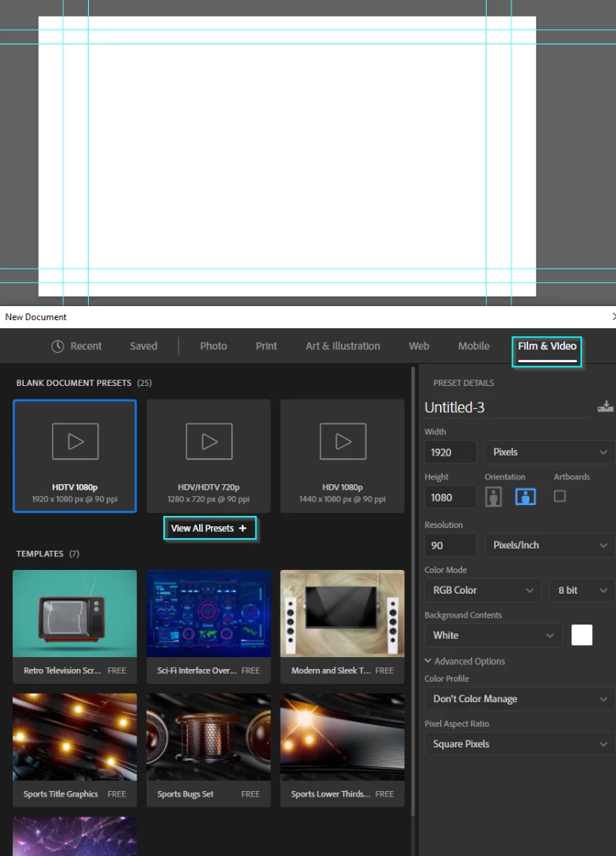Click the white document canvas

click(287, 156)
